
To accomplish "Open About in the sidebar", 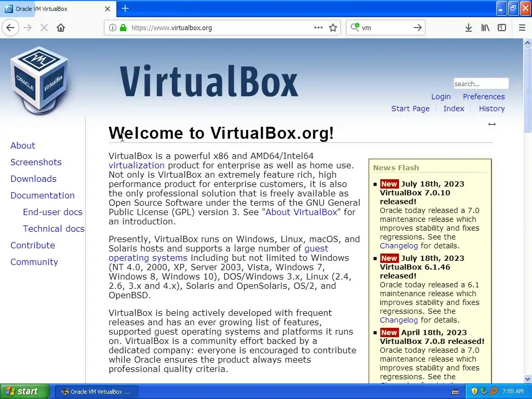I will [x=23, y=145].
